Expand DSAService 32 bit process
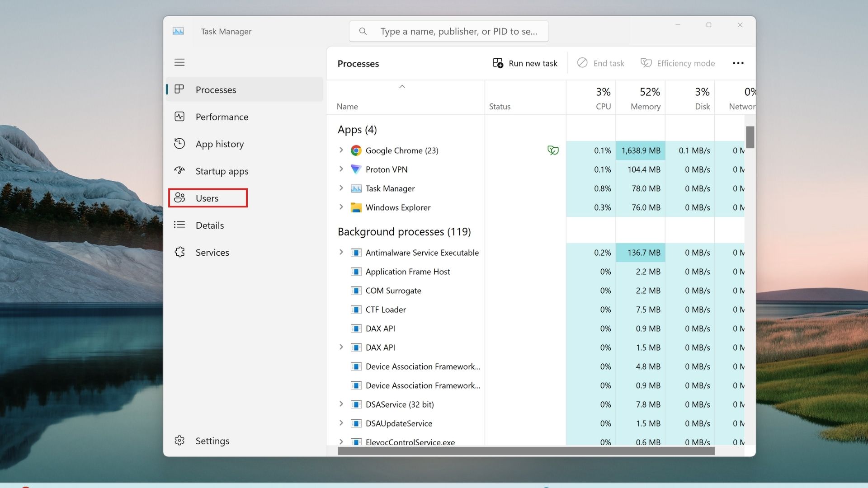Screen dimensions: 868x488 tap(340, 404)
